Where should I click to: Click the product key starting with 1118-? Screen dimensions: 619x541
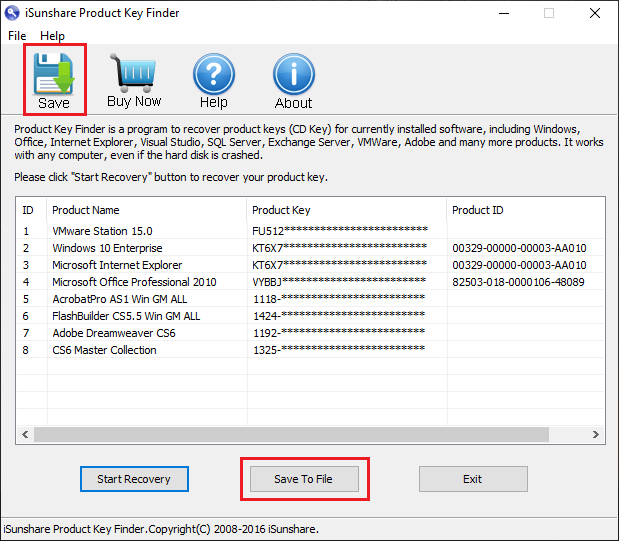(x=339, y=299)
